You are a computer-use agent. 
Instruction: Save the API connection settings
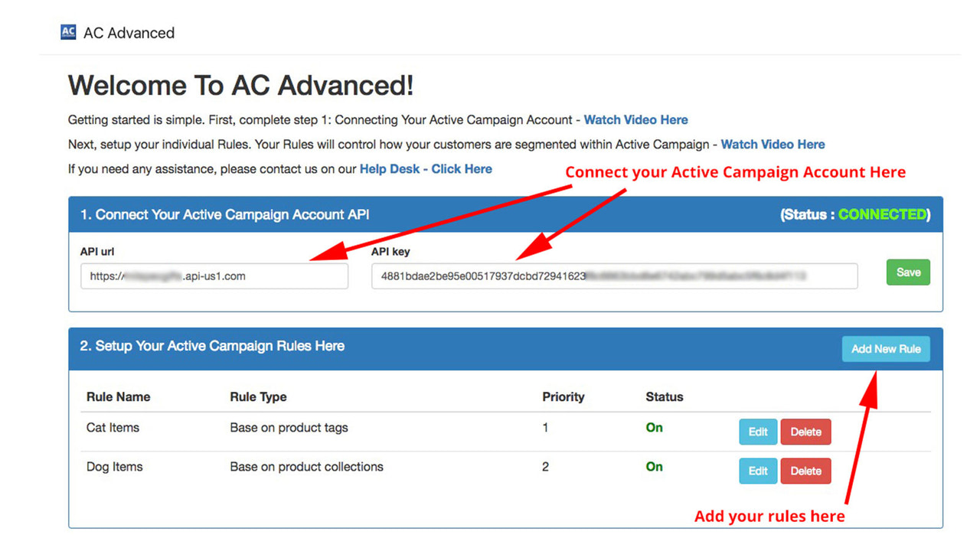[908, 272]
